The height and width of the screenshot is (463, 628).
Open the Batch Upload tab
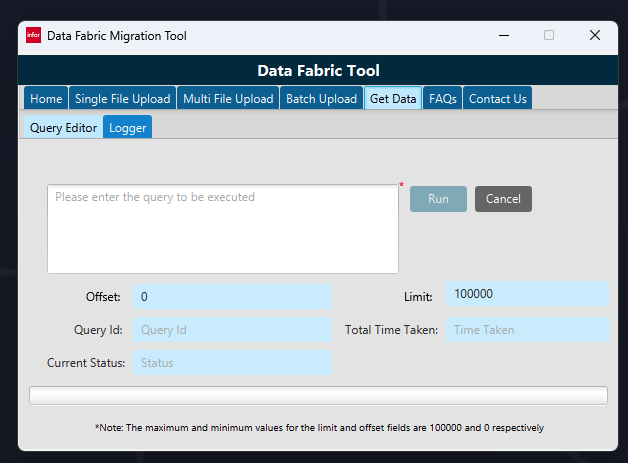321,98
